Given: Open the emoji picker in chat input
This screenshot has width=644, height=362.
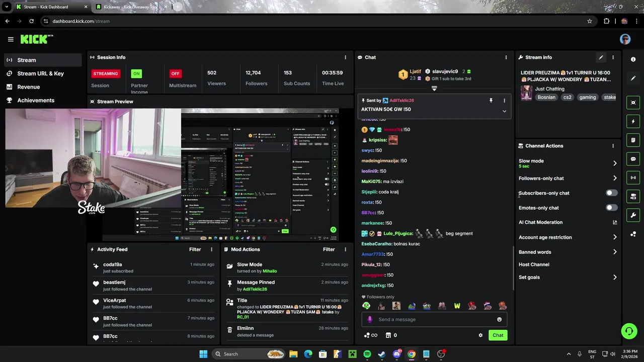Looking at the screenshot, I should coord(499,319).
